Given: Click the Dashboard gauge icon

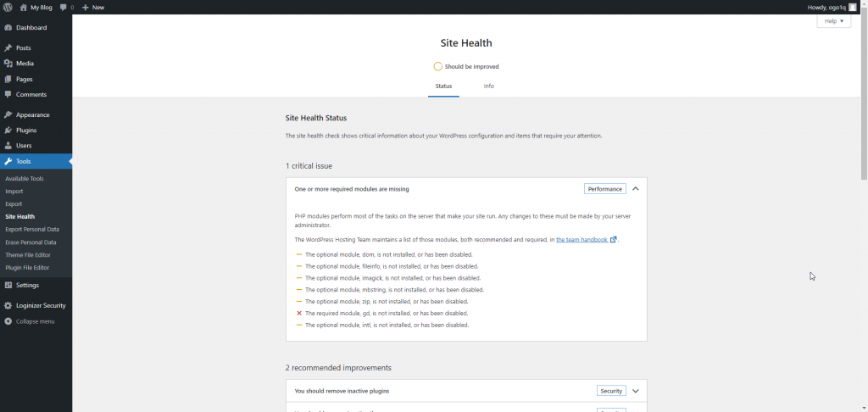Looking at the screenshot, I should point(8,28).
